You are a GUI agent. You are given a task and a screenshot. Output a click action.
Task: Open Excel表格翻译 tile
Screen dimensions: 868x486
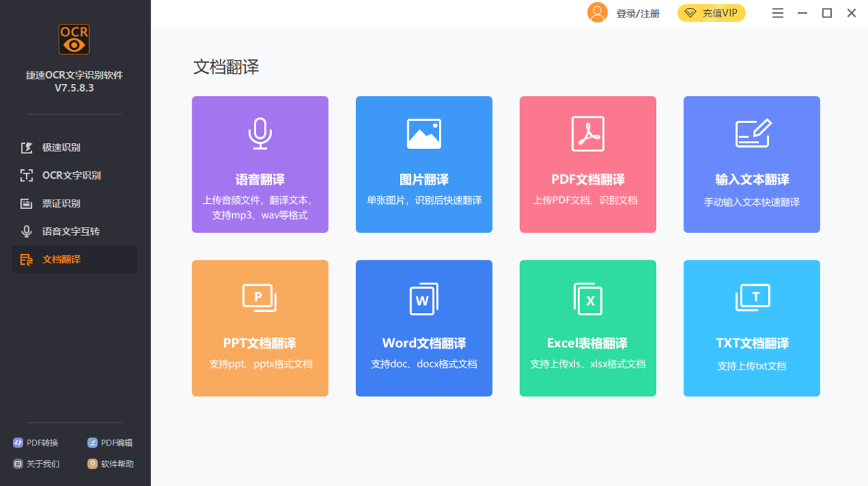coord(588,328)
